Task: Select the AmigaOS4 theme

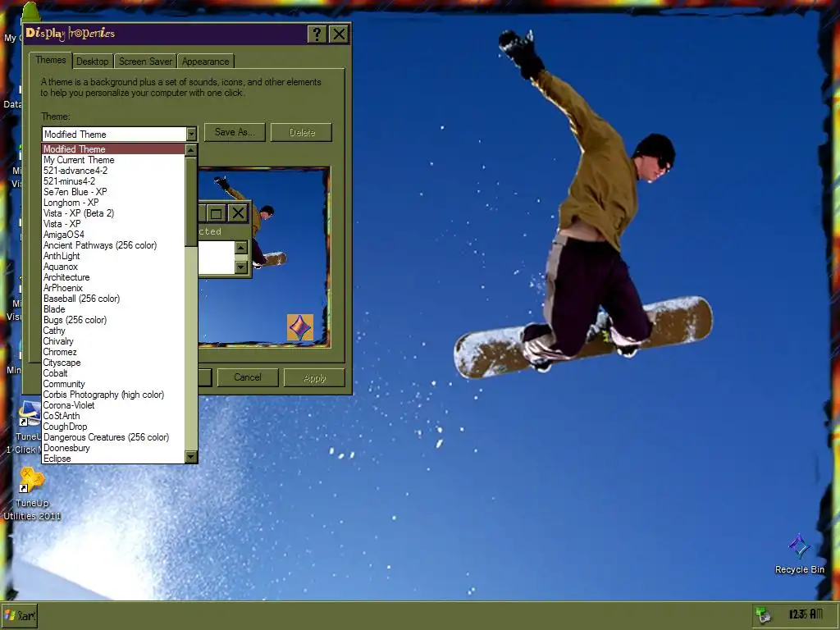Action: tap(113, 235)
